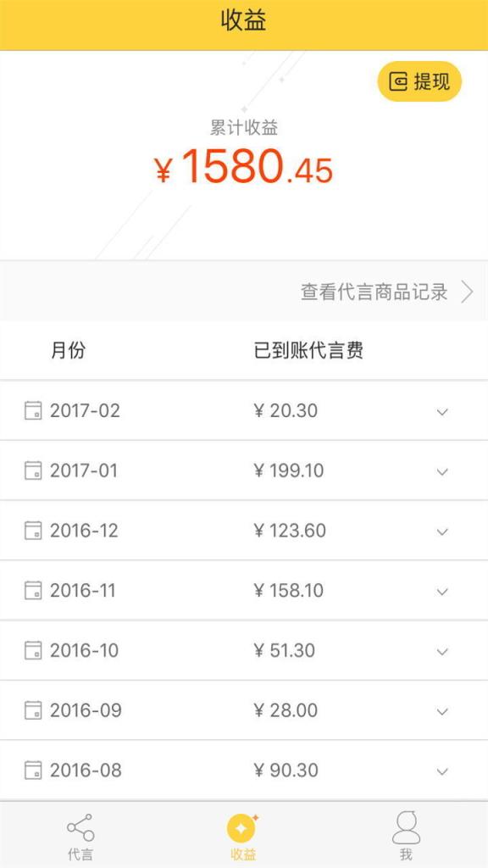Switch to the 我 tab
Image resolution: width=488 pixels, height=868 pixels.
coord(407,835)
